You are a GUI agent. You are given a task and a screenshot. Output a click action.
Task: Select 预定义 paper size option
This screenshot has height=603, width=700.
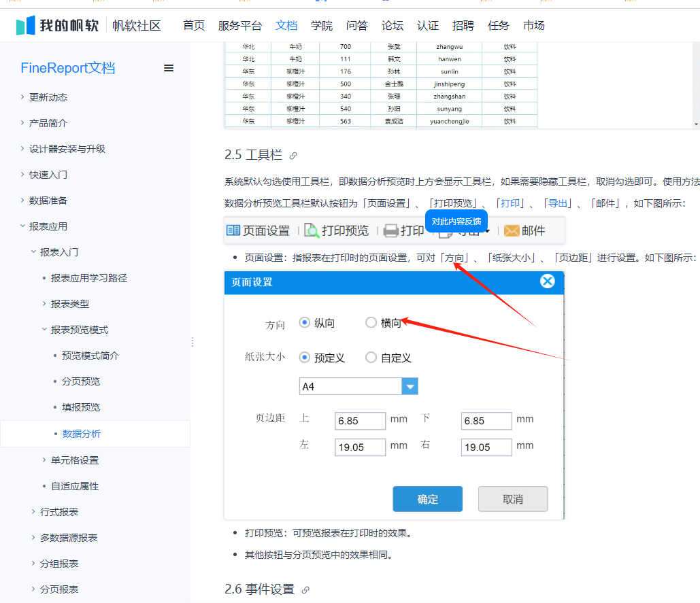pos(305,358)
